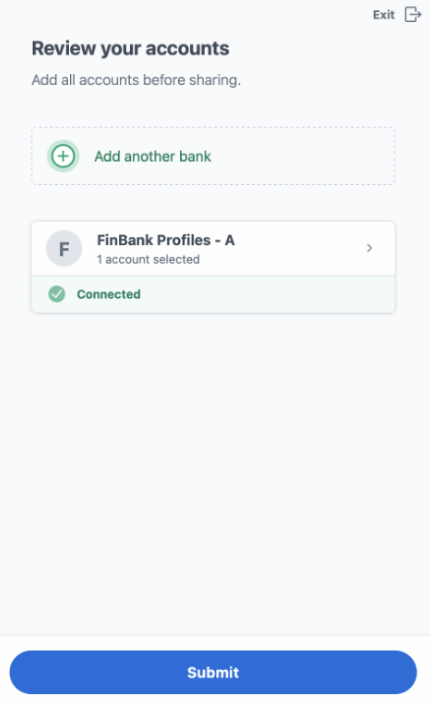This screenshot has height=706, width=430.
Task: Open the FinBank Profiles - A title
Action: coord(166,240)
